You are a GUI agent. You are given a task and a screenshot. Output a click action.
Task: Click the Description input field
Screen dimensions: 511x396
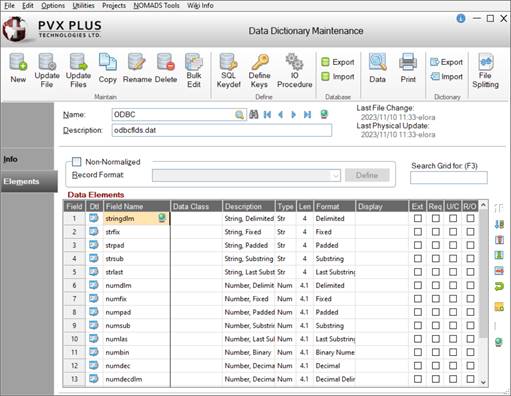point(222,130)
